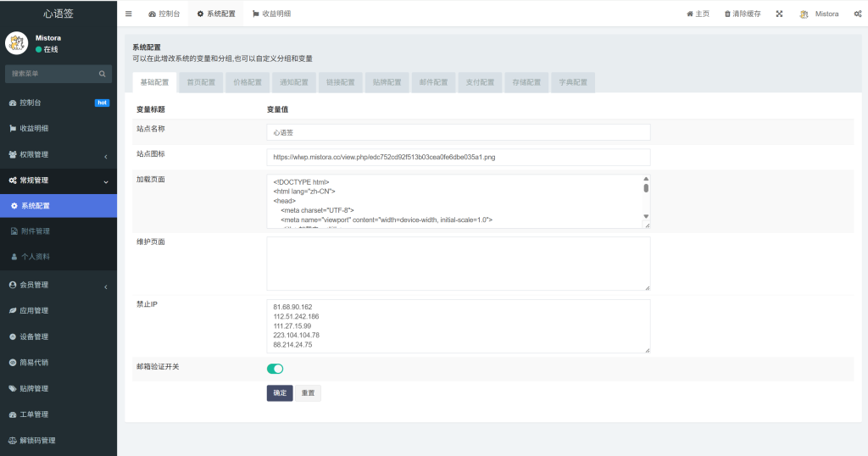
Task: Open 控制台 in the sidebar menu
Action: pos(58,103)
